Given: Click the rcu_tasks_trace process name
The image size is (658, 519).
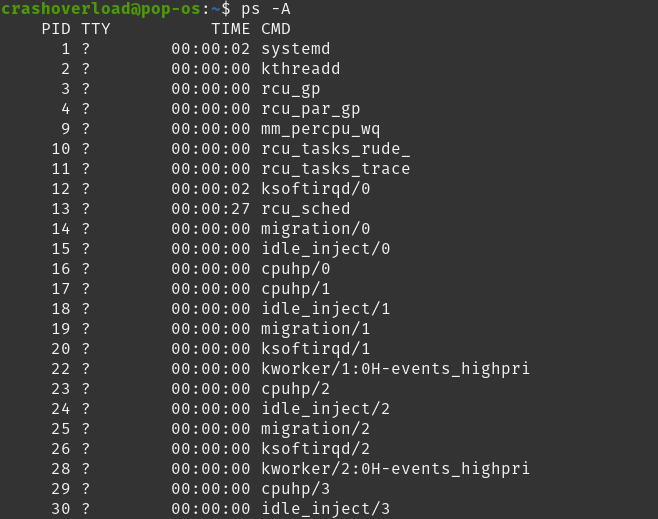Looking at the screenshot, I should point(335,169).
